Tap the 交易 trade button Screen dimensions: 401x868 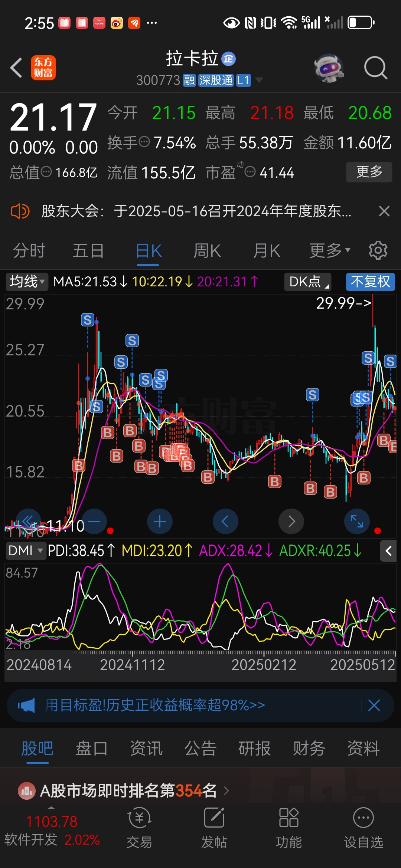coord(140,829)
